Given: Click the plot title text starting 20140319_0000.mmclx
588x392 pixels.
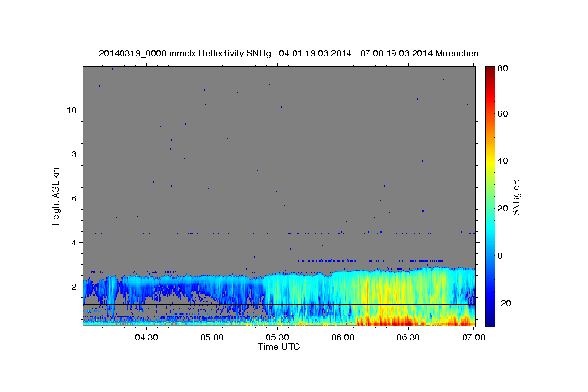Looking at the screenshot, I should 289,53.
